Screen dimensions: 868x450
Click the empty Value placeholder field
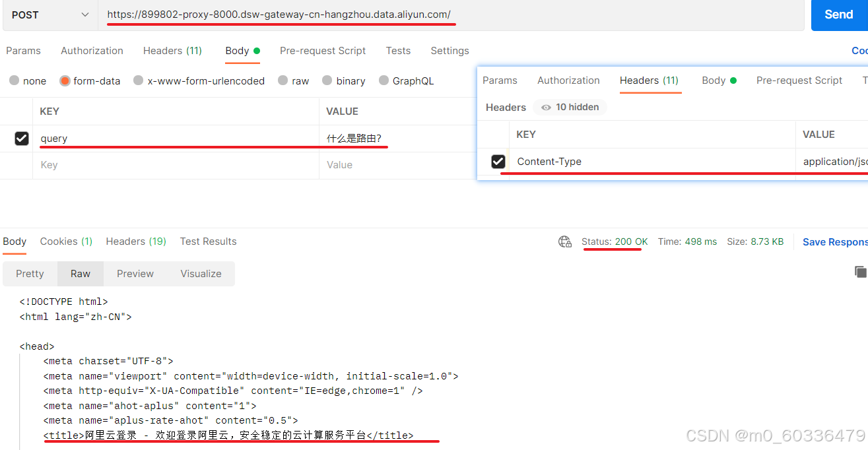(398, 165)
